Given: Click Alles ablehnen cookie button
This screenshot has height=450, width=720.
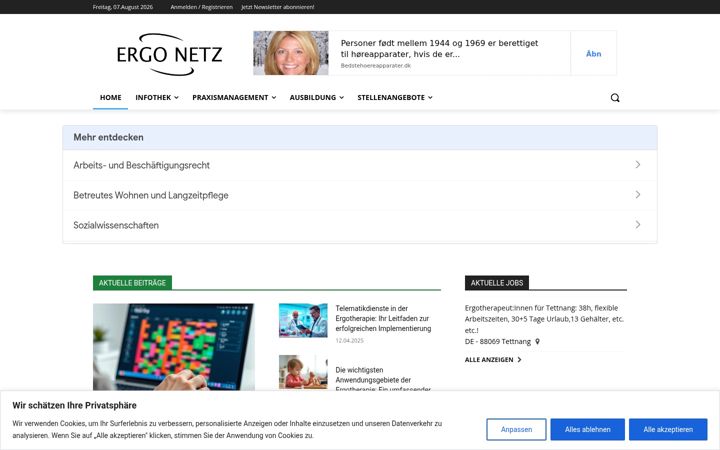Looking at the screenshot, I should coord(587,429).
